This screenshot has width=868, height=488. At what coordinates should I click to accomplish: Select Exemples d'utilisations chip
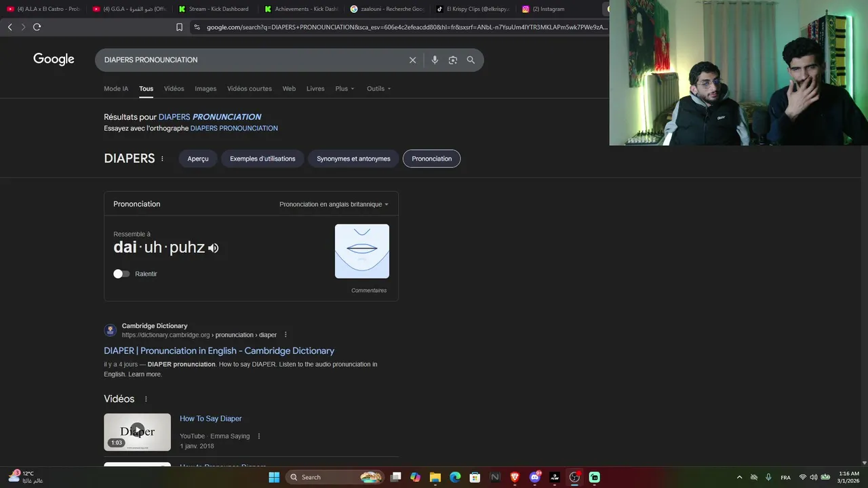click(262, 159)
